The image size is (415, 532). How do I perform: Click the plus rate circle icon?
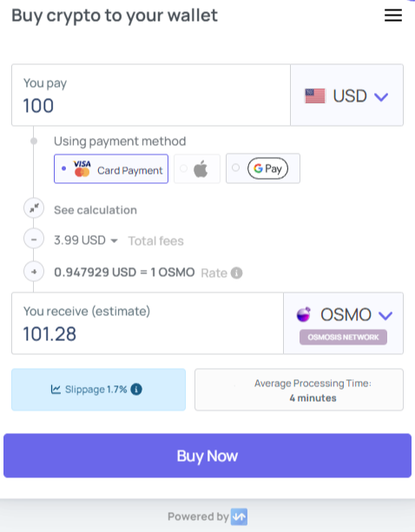tap(34, 272)
